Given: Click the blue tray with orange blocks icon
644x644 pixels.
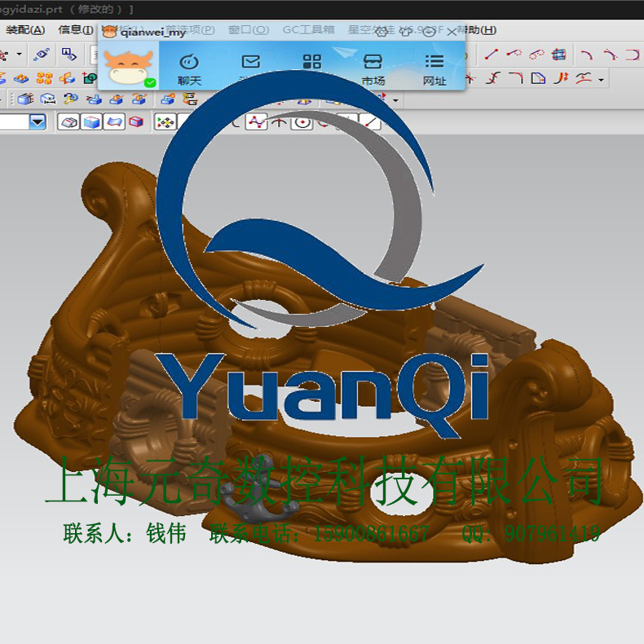Looking at the screenshot, I should (21, 78).
